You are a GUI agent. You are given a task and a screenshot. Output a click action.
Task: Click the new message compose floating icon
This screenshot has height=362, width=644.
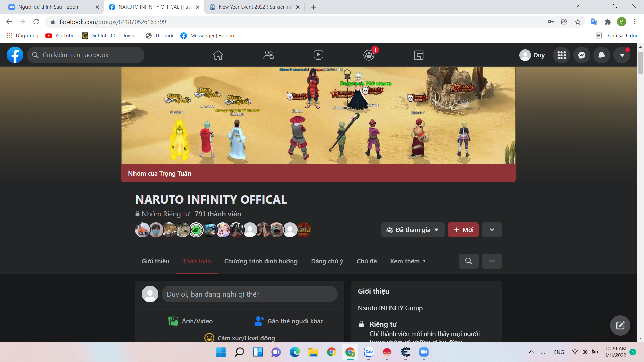coord(620,325)
